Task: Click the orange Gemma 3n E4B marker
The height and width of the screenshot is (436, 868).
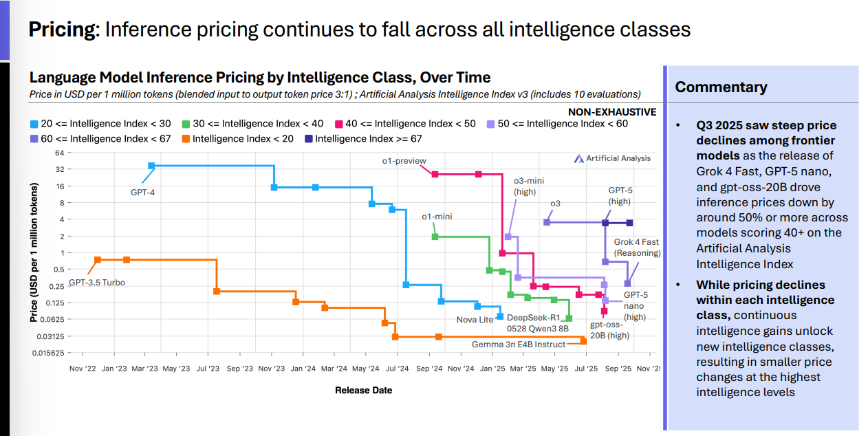Action: coord(583,340)
